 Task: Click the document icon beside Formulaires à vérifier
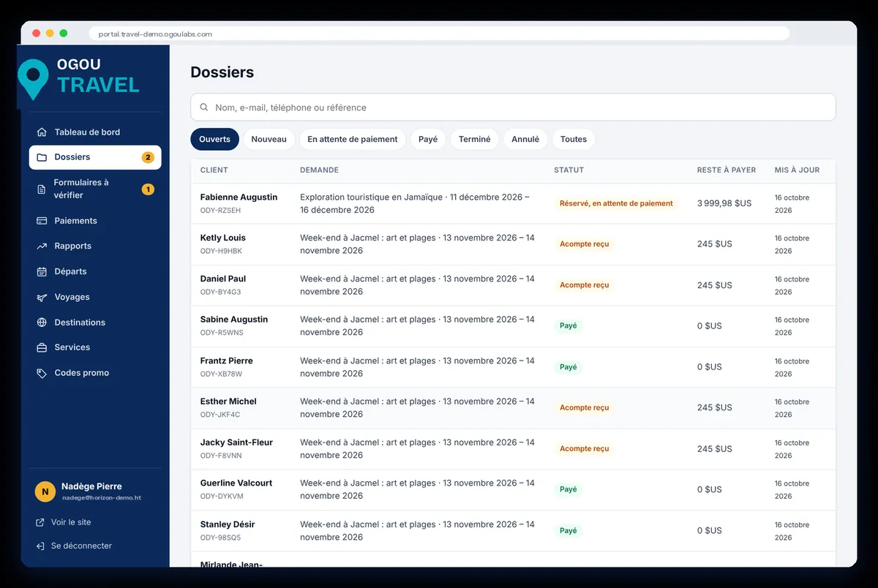tap(42, 189)
